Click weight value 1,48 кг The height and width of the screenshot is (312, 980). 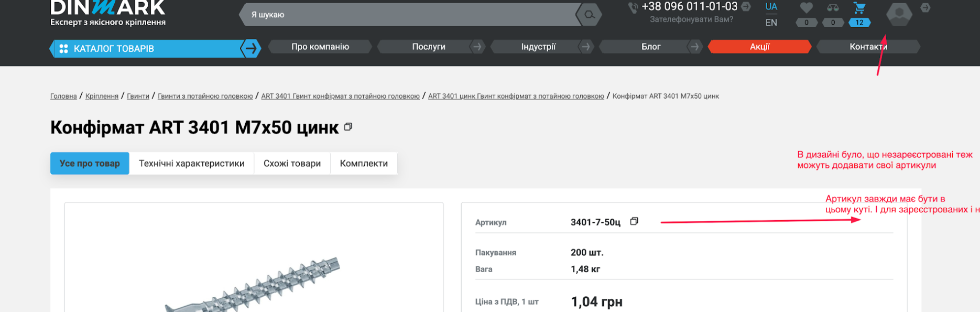[585, 269]
